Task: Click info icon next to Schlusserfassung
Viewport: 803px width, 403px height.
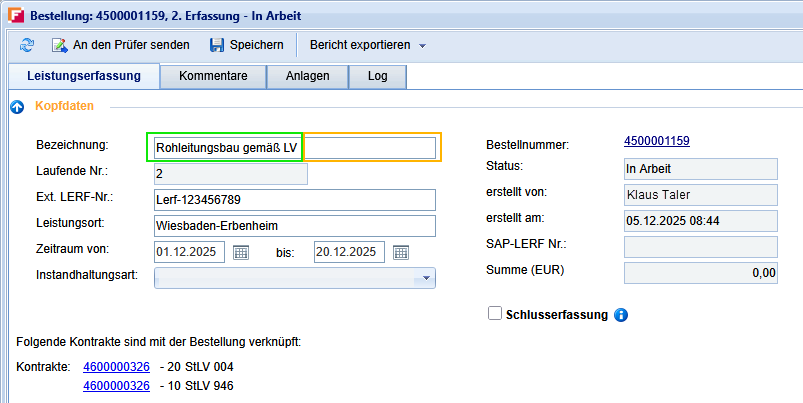Action: click(620, 315)
